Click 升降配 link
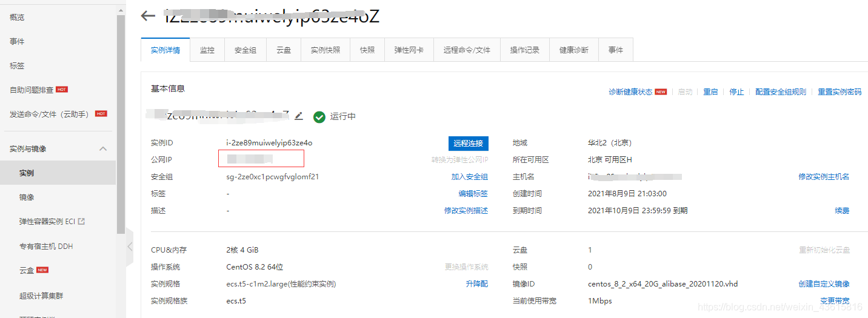 [x=477, y=283]
